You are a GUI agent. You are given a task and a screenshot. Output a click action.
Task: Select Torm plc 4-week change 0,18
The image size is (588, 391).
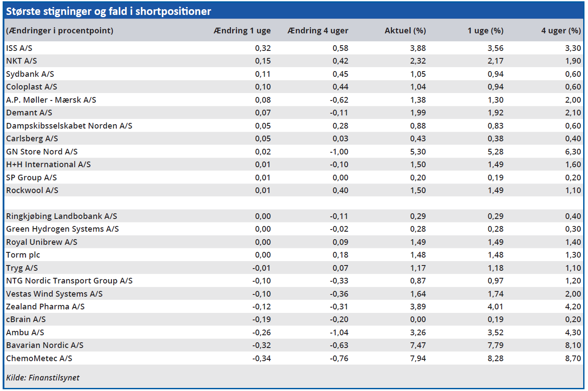(341, 255)
